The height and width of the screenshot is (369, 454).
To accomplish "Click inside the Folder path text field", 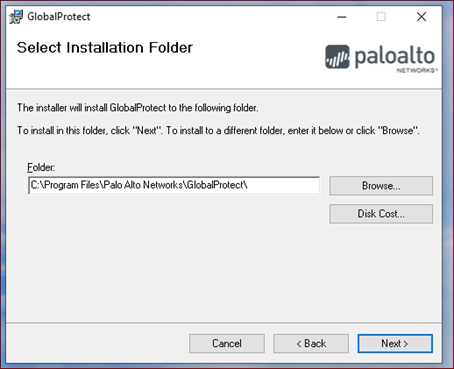I will (x=174, y=185).
